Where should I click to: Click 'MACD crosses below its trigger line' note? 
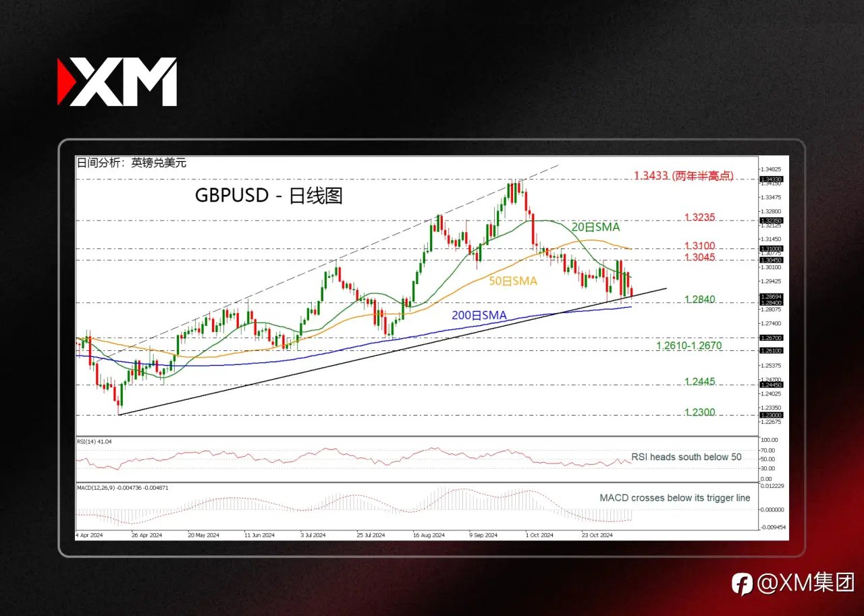point(675,498)
